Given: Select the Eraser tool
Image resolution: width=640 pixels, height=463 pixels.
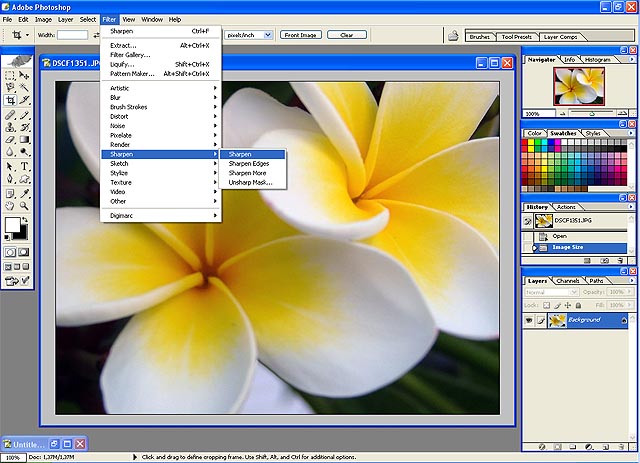Looking at the screenshot, I should pyautogui.click(x=10, y=140).
